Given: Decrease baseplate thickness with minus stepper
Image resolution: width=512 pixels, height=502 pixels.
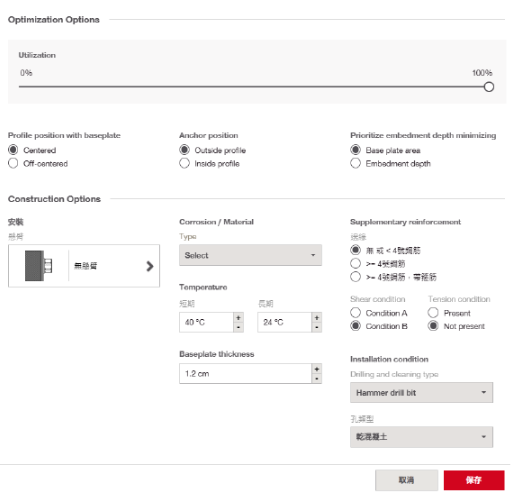Looking at the screenshot, I should pyautogui.click(x=317, y=379).
